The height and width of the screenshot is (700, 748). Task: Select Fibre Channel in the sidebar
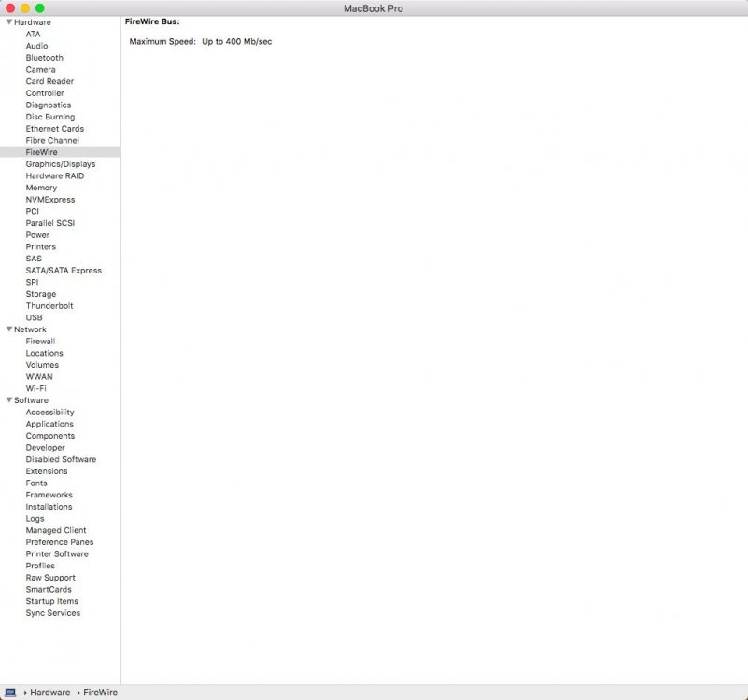[52, 140]
